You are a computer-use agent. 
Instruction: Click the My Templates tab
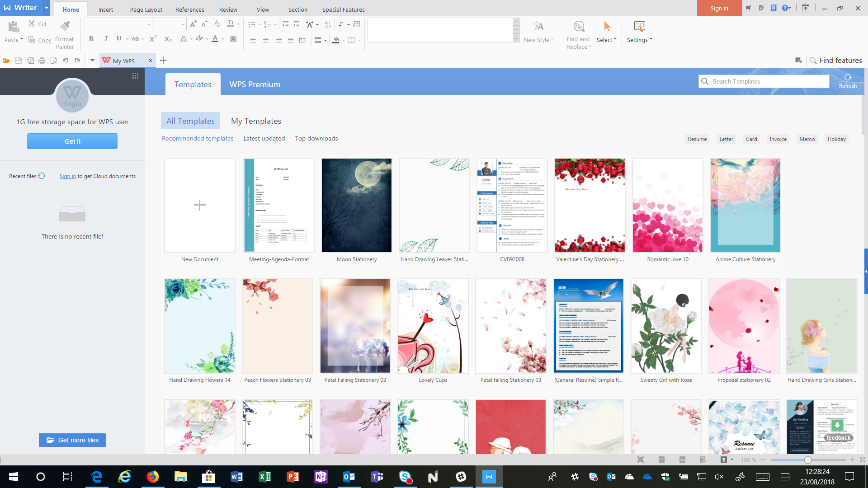(x=256, y=121)
